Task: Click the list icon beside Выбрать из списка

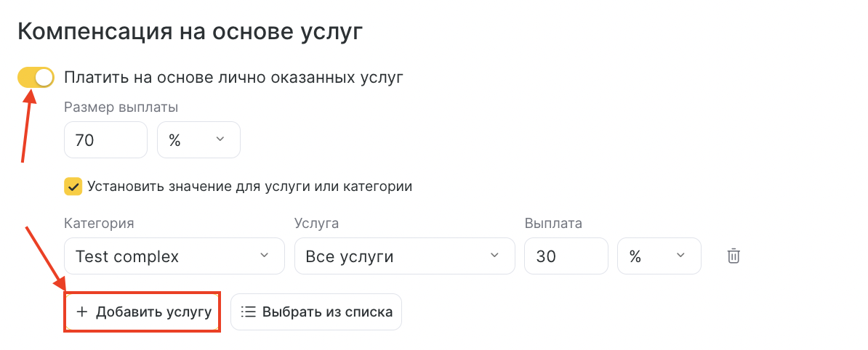Action: pyautogui.click(x=249, y=312)
